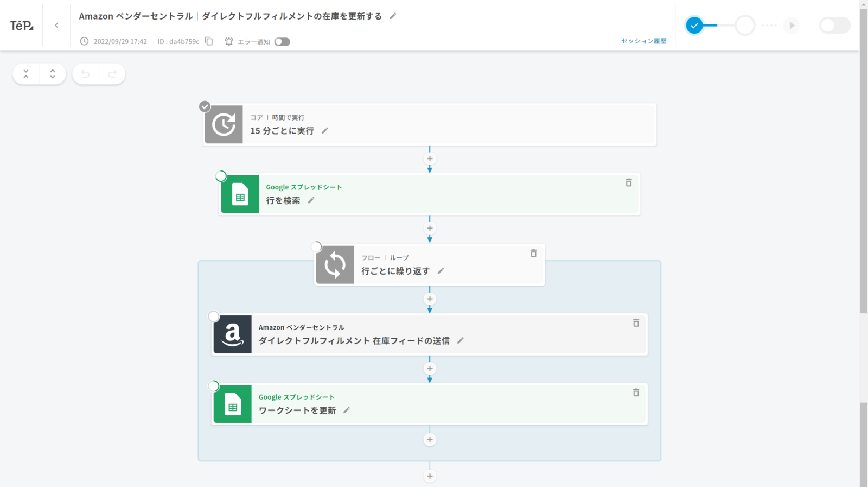The image size is (868, 487).
Task: Copy the workflow ID da4b759c
Action: tap(209, 41)
